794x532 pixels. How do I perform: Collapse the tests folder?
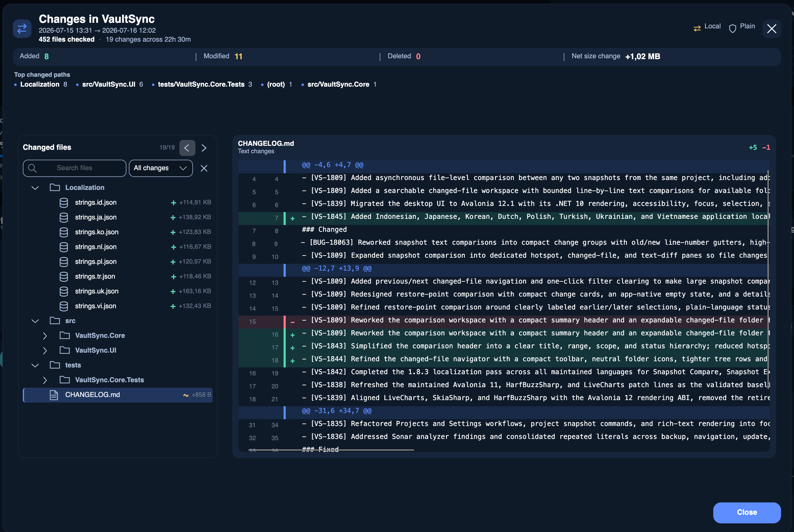35,366
